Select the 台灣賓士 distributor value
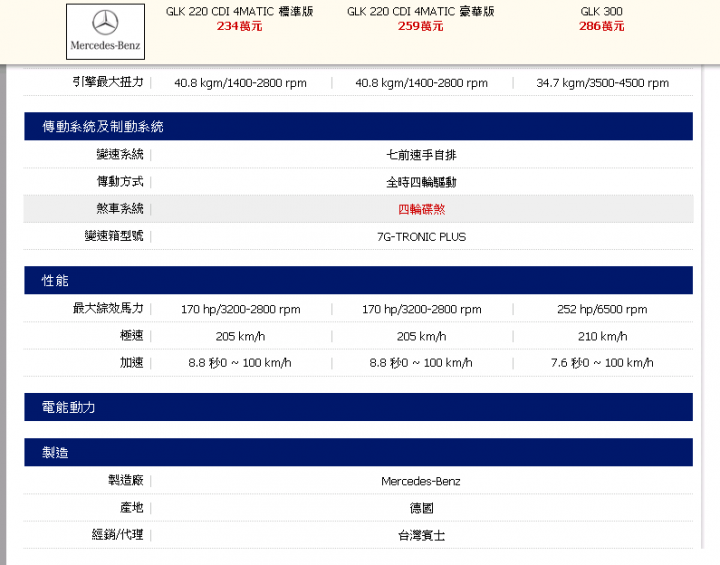The width and height of the screenshot is (720, 565). [422, 536]
